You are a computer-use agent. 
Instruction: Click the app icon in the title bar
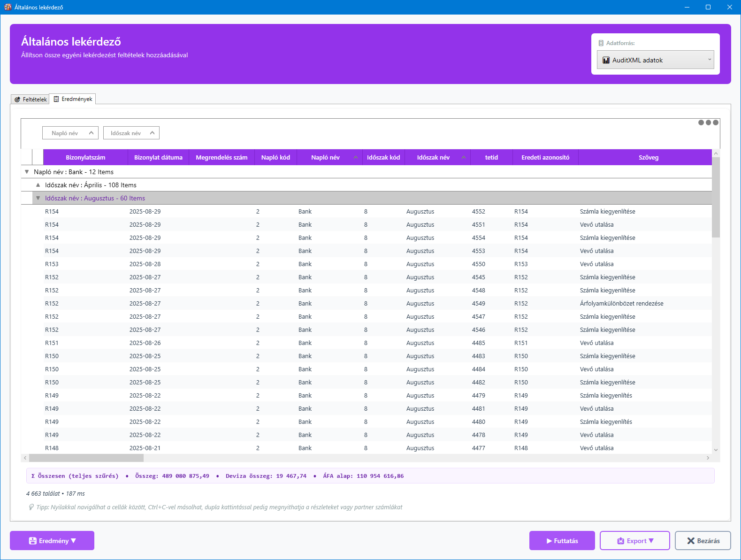pyautogui.click(x=8, y=7)
